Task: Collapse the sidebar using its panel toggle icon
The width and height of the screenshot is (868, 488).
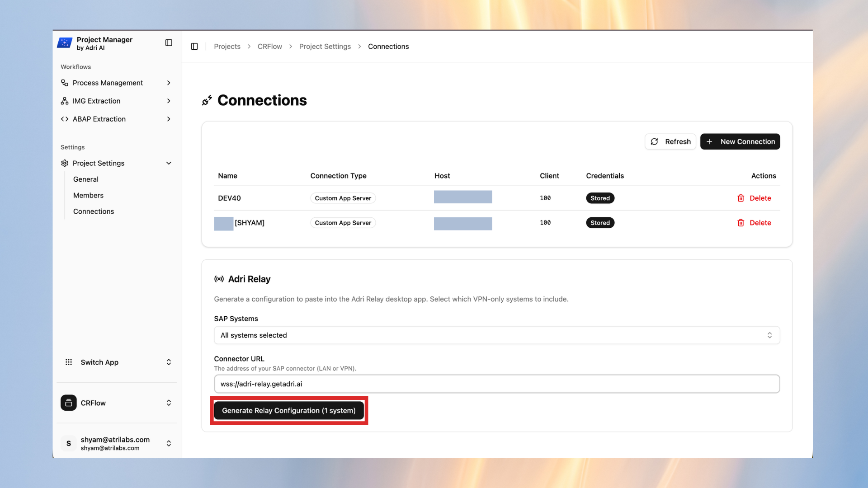Action: [169, 42]
